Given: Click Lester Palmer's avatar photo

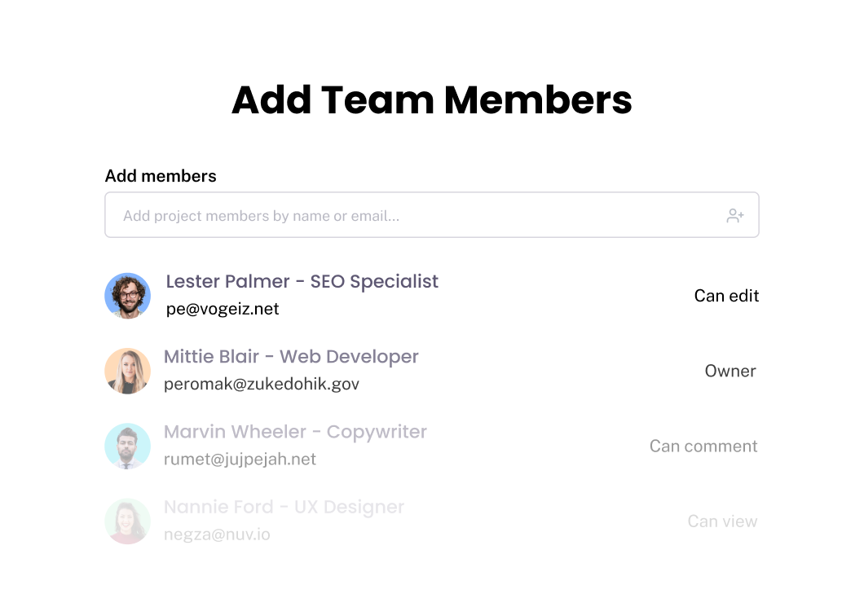Looking at the screenshot, I should tap(128, 296).
